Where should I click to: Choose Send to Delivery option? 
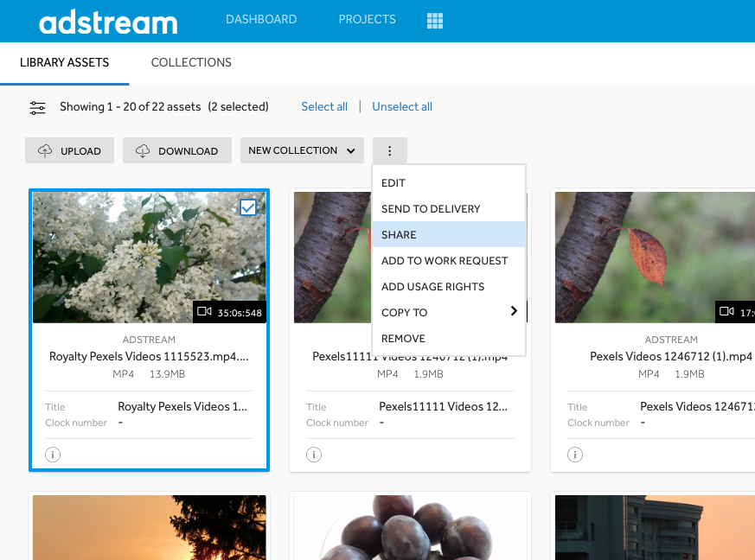[x=449, y=209]
